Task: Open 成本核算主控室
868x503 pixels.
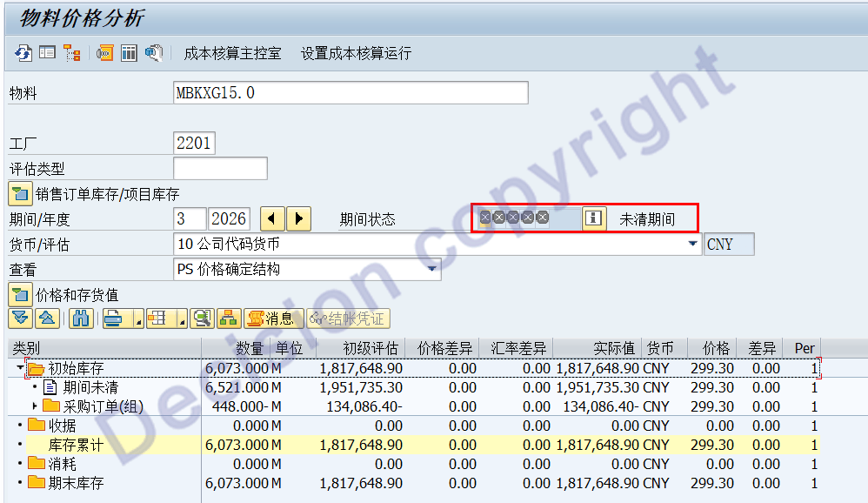Action: click(232, 53)
